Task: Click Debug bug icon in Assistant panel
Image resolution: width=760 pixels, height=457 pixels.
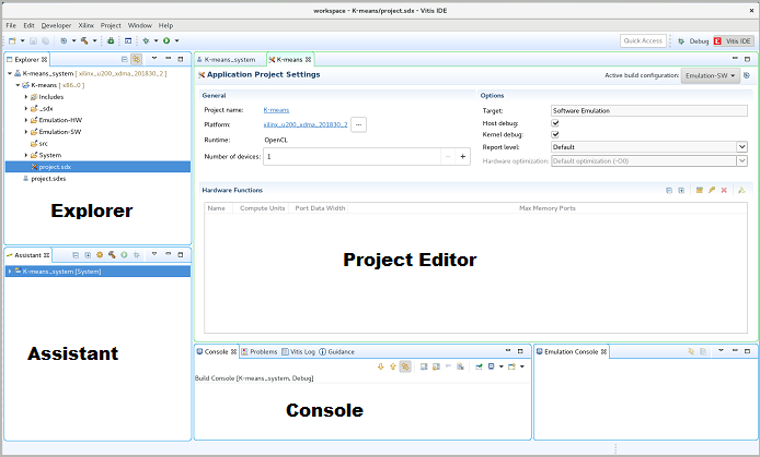Action: 137,255
